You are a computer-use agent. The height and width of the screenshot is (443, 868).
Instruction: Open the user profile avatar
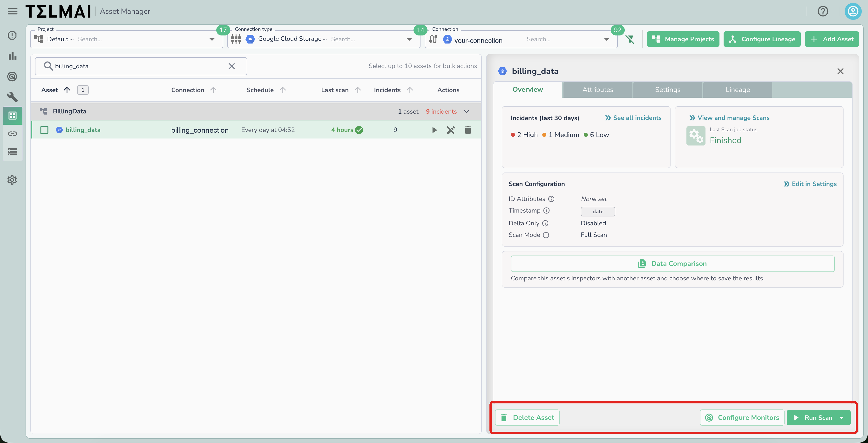tap(853, 12)
